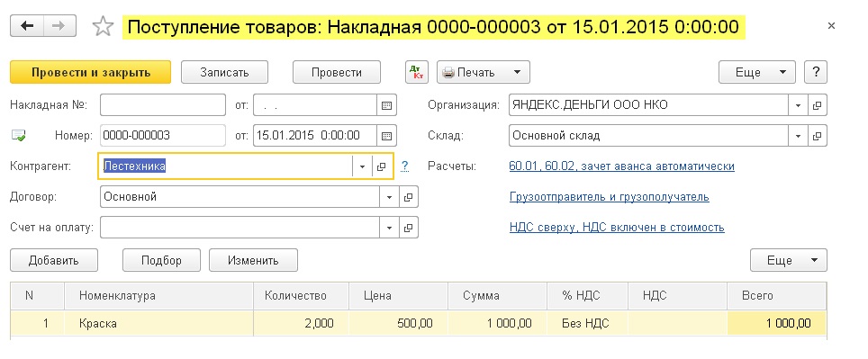This screenshot has height=359, width=868.
Task: Add document to favorites with star
Action: click(103, 27)
